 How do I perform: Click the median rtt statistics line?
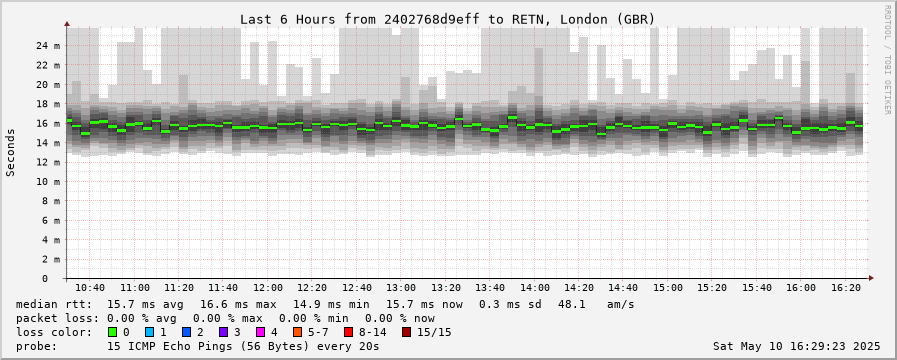(325, 304)
